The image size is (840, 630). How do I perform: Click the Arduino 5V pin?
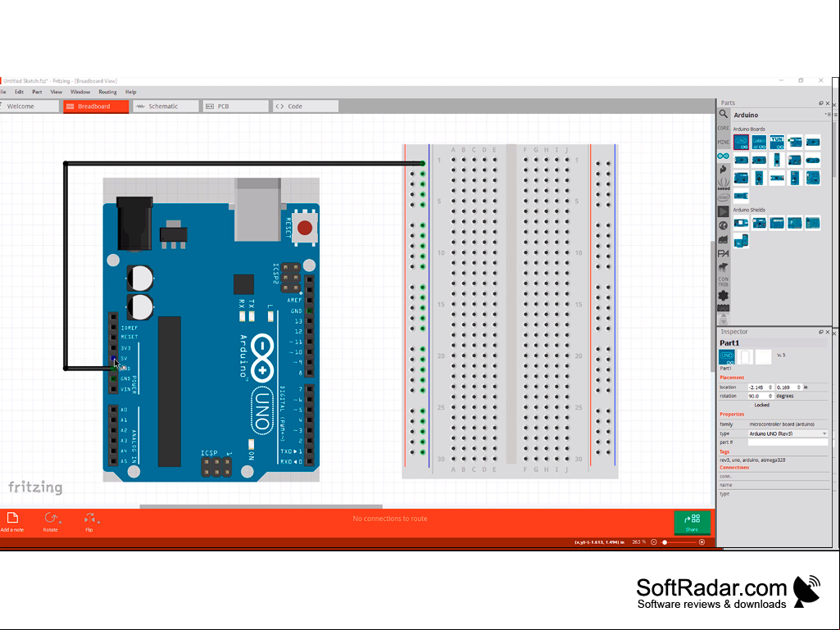pyautogui.click(x=113, y=358)
